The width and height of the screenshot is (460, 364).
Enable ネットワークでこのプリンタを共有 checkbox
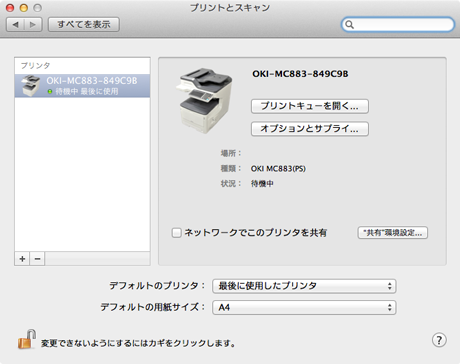(x=176, y=232)
